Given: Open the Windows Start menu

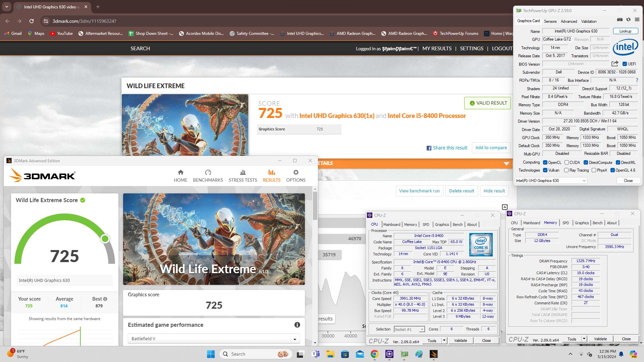Looking at the screenshot, I should click(x=211, y=354).
